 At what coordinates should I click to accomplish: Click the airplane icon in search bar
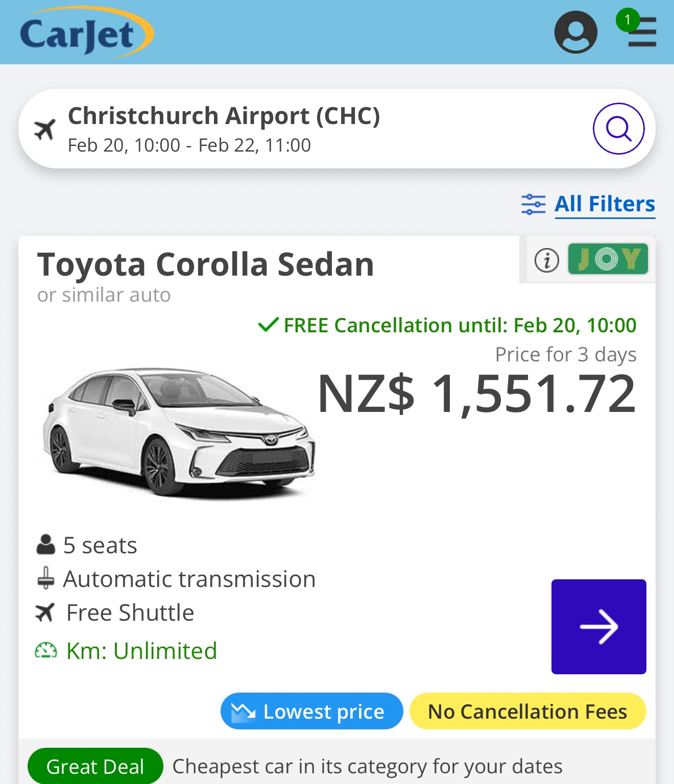point(45,129)
